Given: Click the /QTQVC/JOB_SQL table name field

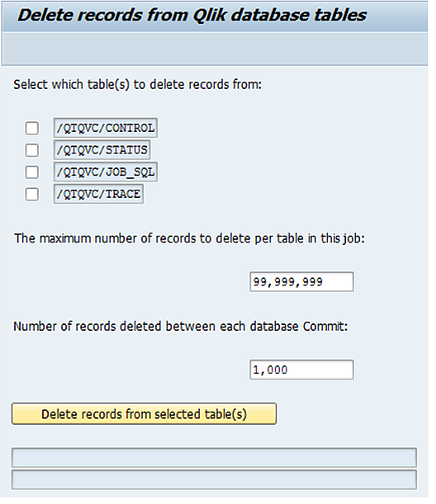Looking at the screenshot, I should 106,172.
